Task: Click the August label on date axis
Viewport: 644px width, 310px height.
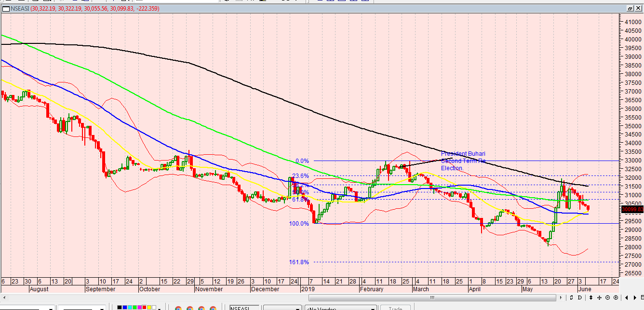Action: coord(39,289)
